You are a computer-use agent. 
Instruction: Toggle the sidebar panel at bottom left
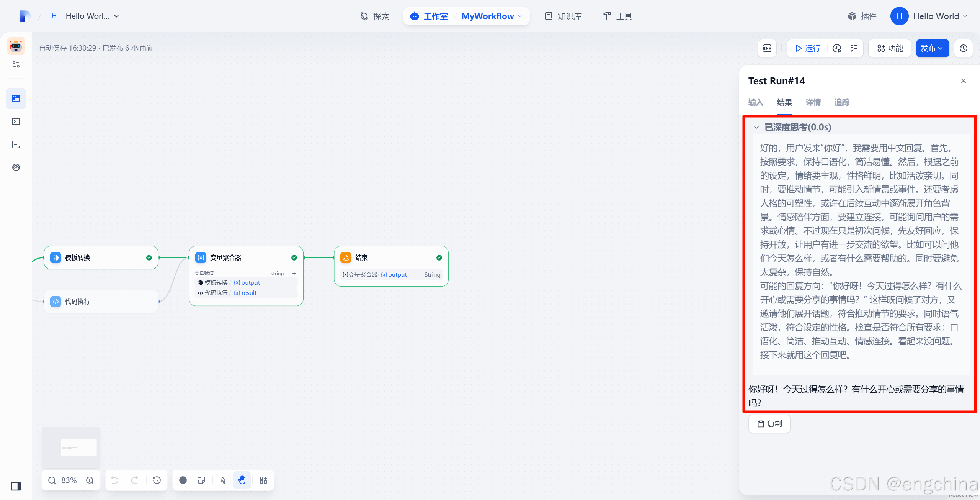pos(16,486)
